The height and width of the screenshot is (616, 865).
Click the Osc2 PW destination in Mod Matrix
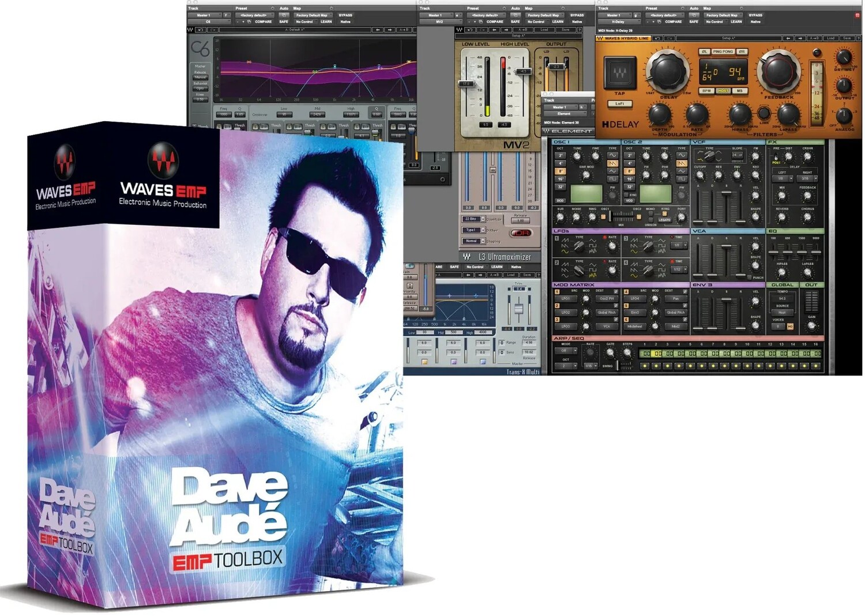[607, 298]
